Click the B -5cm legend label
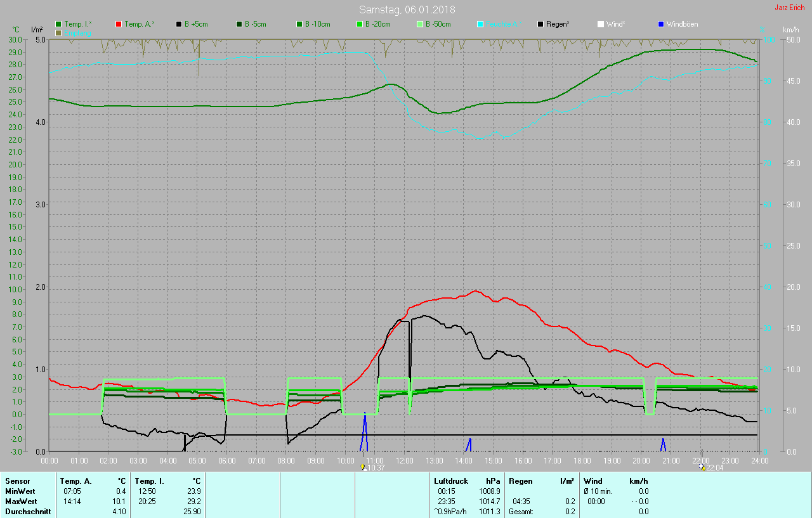This screenshot has width=812, height=518. tap(255, 24)
